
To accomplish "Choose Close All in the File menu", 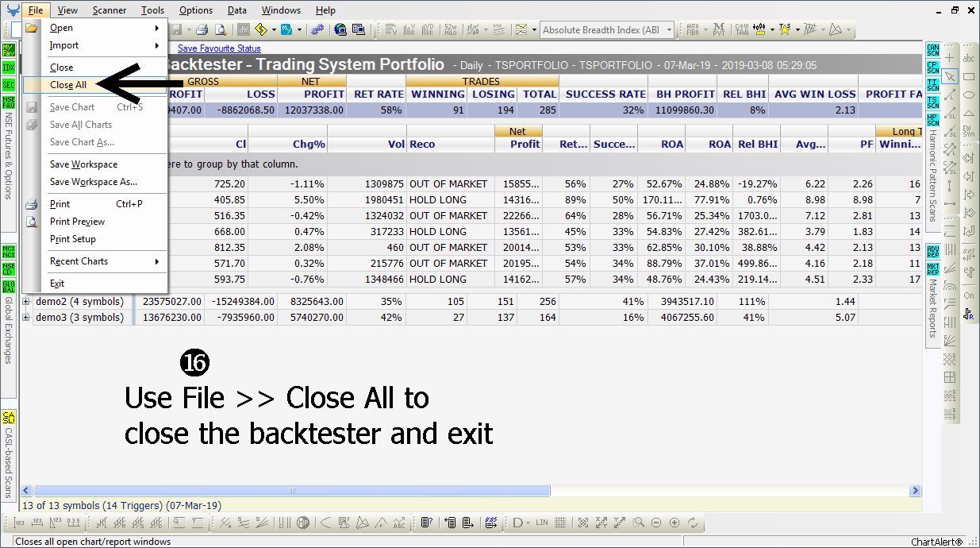I will coord(94,85).
